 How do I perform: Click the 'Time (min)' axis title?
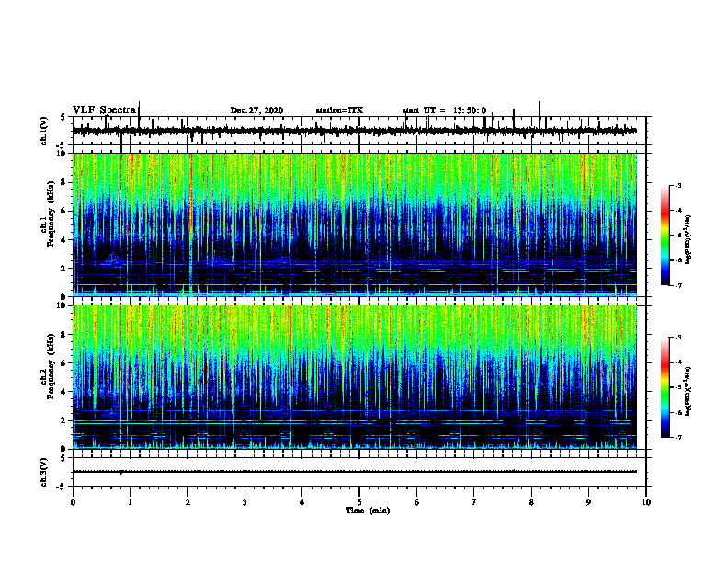[x=368, y=511]
